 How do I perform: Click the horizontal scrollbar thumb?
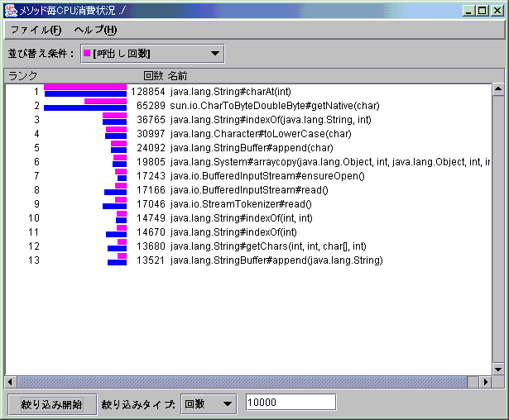coord(242,382)
